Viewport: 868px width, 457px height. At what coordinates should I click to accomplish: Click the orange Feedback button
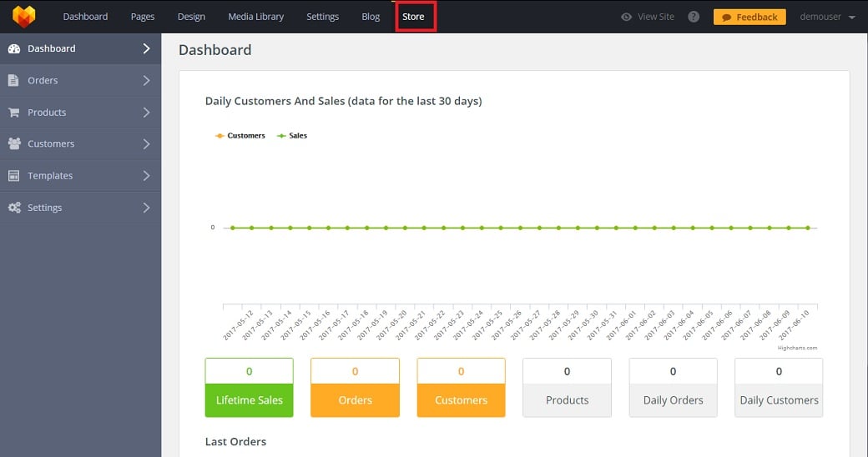click(x=749, y=17)
